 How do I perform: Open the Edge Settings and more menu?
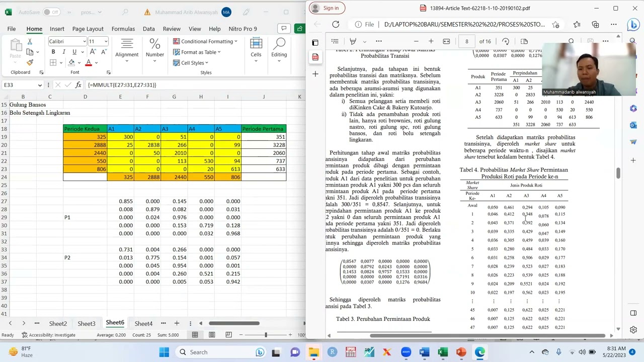click(614, 24)
